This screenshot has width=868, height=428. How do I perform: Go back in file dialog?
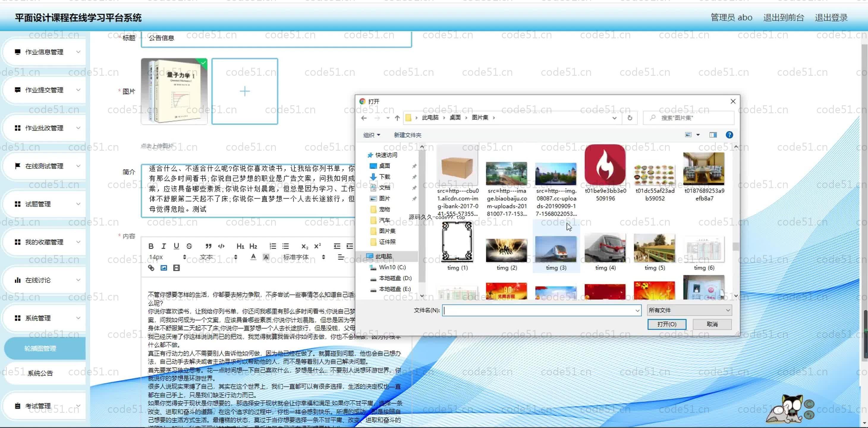364,118
